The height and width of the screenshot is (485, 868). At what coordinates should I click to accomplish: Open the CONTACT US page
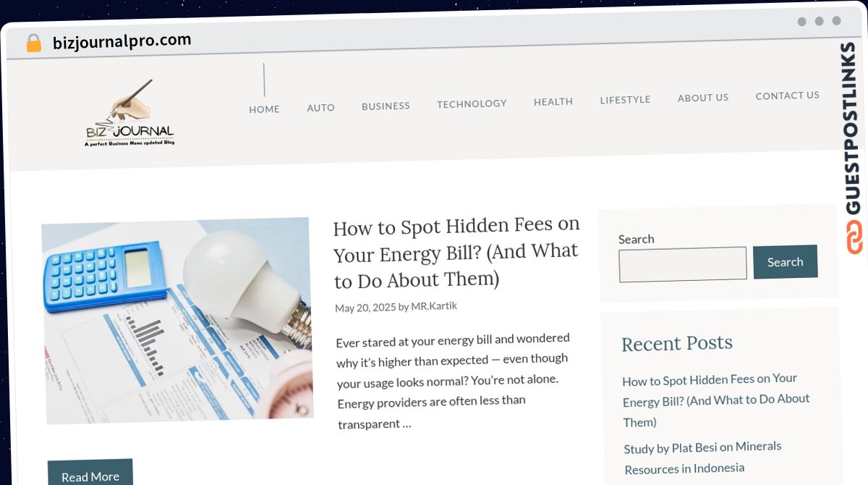[787, 95]
